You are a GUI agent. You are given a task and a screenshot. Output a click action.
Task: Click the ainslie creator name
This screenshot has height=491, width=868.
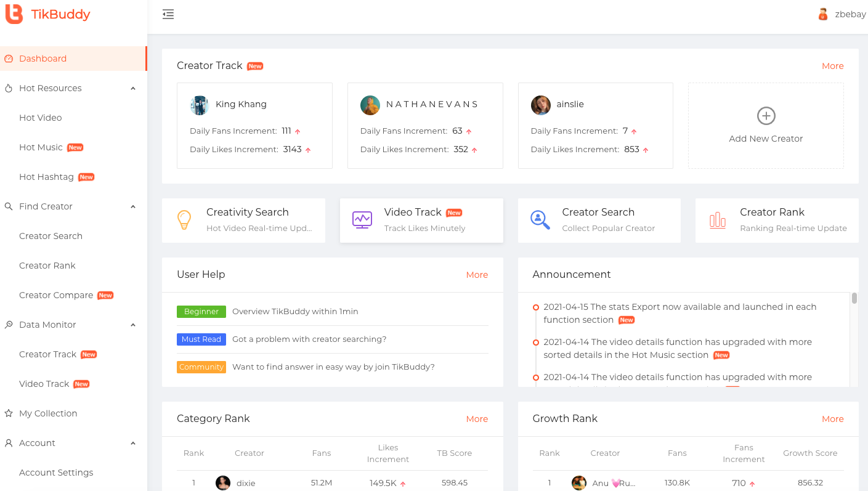[570, 104]
